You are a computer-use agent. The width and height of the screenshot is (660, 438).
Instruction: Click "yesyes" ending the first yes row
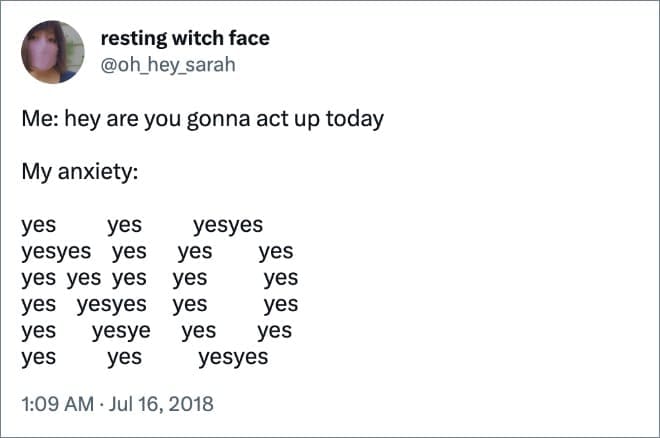(x=228, y=226)
